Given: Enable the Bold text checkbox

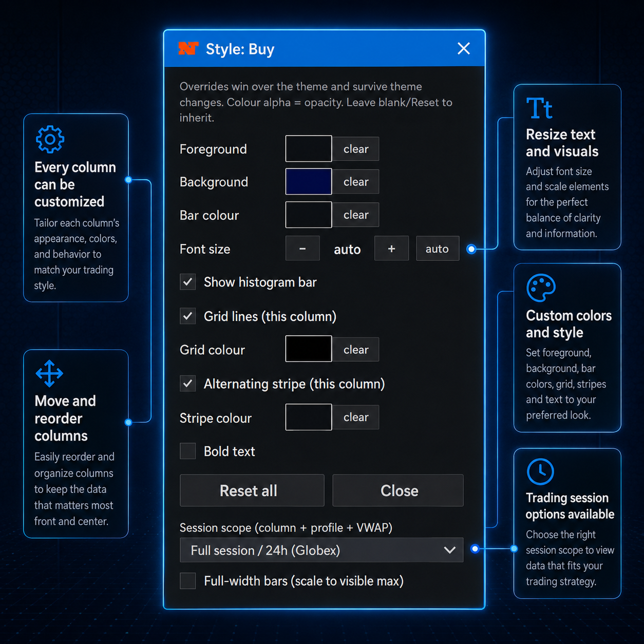Looking at the screenshot, I should pos(188,451).
